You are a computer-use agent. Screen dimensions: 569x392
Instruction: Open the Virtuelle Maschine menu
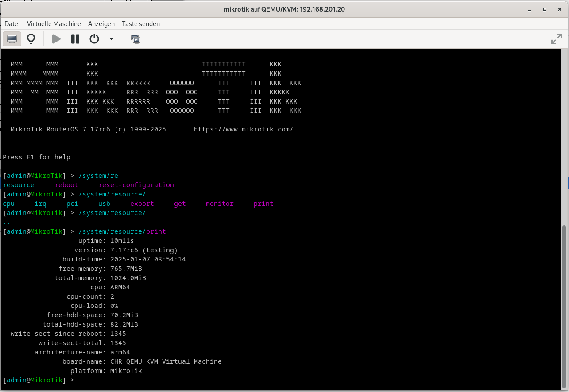(x=54, y=24)
